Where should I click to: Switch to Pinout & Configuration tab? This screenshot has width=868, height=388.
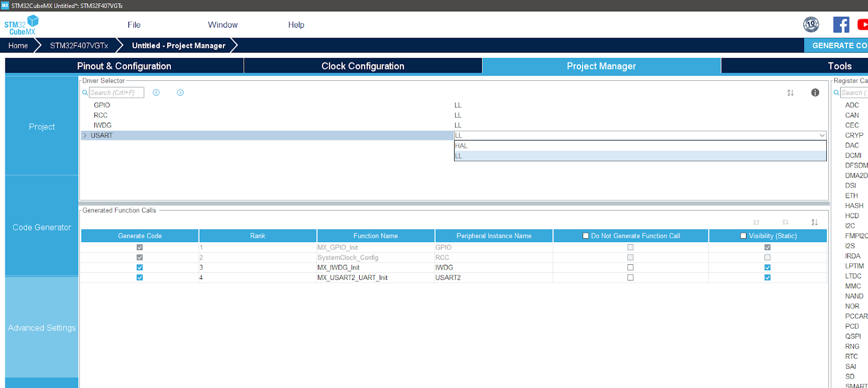[x=124, y=66]
